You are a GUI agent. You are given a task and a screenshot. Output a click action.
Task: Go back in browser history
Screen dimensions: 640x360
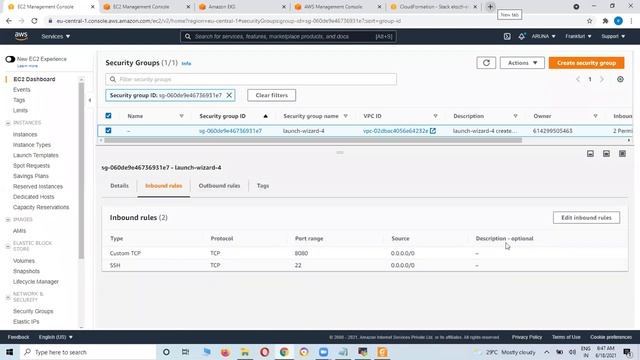coord(9,21)
